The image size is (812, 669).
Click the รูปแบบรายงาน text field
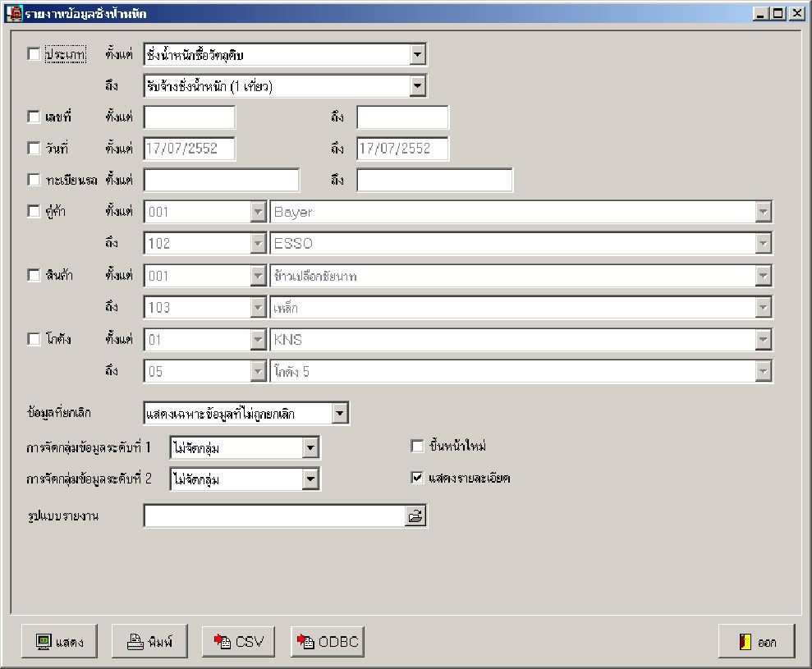point(274,516)
